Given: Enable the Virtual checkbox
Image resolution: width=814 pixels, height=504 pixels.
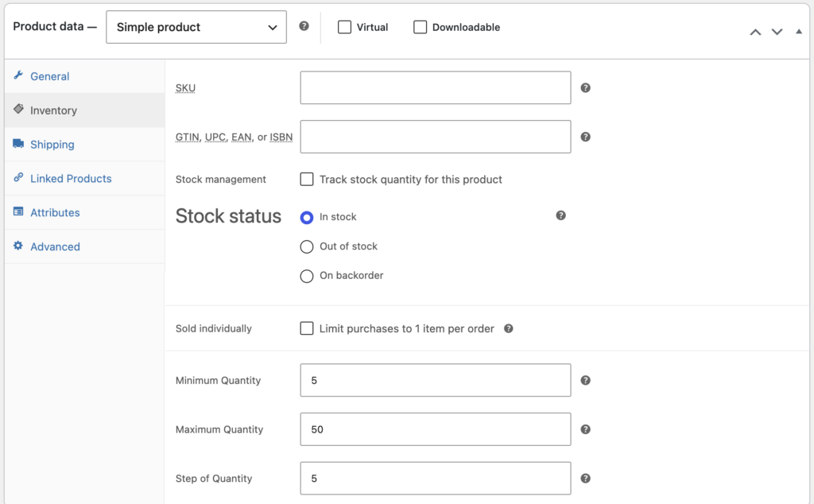Looking at the screenshot, I should coord(344,27).
